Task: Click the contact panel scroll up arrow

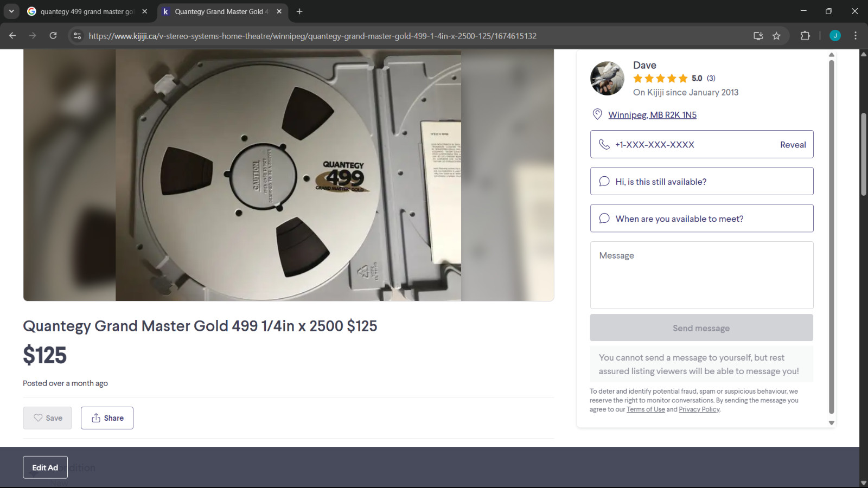Action: [x=831, y=55]
